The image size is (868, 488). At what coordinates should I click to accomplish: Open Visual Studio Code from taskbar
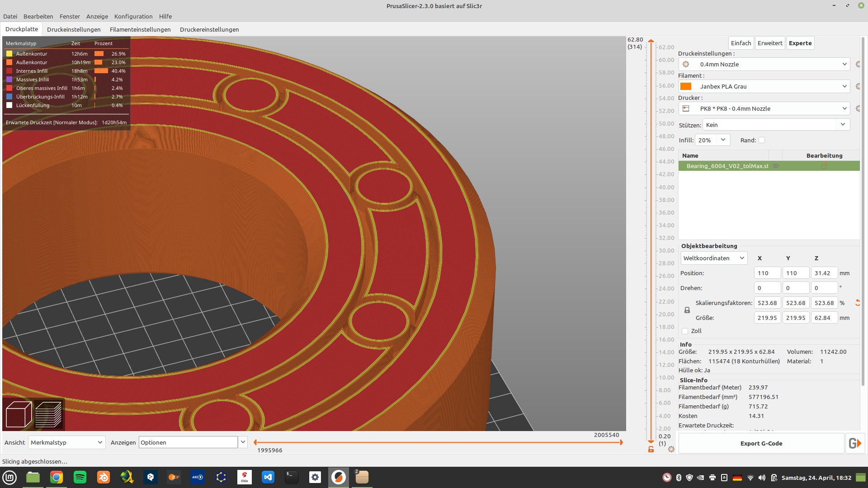coord(268,477)
